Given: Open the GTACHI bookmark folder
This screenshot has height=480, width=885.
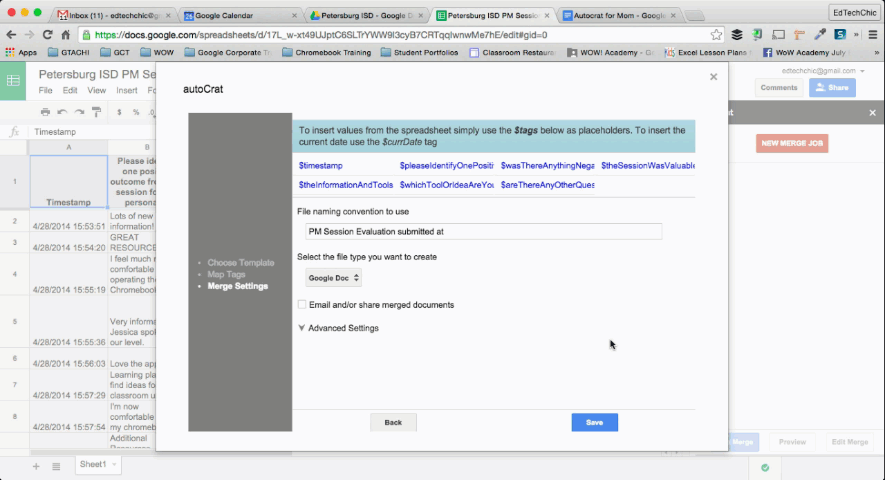Looking at the screenshot, I should click(69, 53).
